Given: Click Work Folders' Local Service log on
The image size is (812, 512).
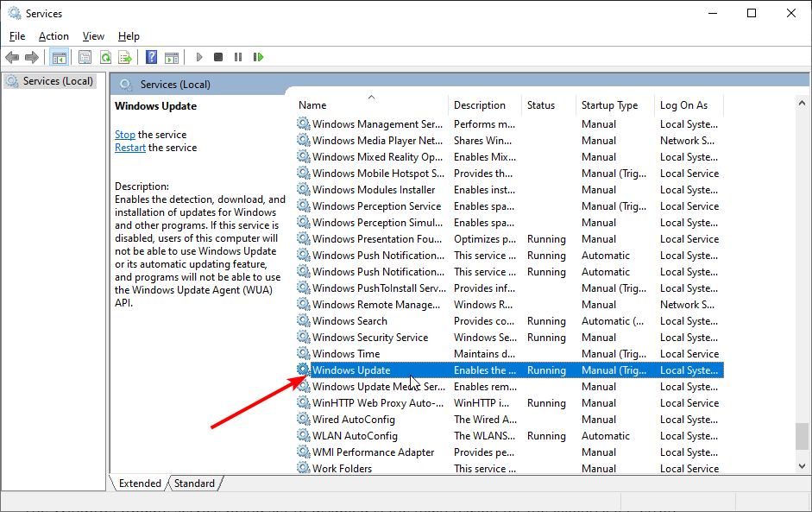Looking at the screenshot, I should point(689,469).
